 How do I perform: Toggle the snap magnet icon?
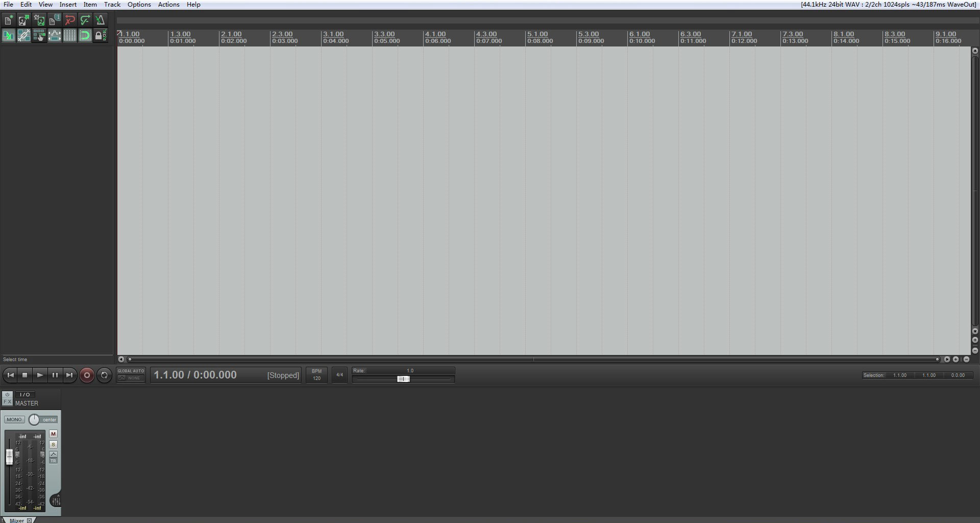coord(85,35)
